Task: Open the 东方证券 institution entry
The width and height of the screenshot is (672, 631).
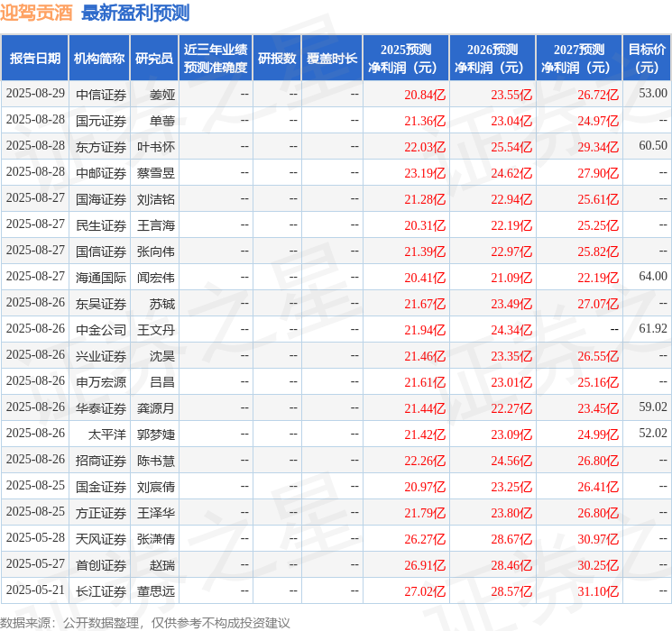Action: coord(101,146)
